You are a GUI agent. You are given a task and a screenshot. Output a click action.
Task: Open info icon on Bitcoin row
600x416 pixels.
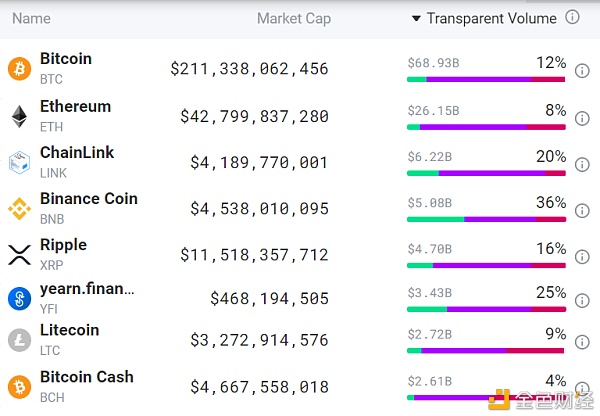pyautogui.click(x=582, y=71)
